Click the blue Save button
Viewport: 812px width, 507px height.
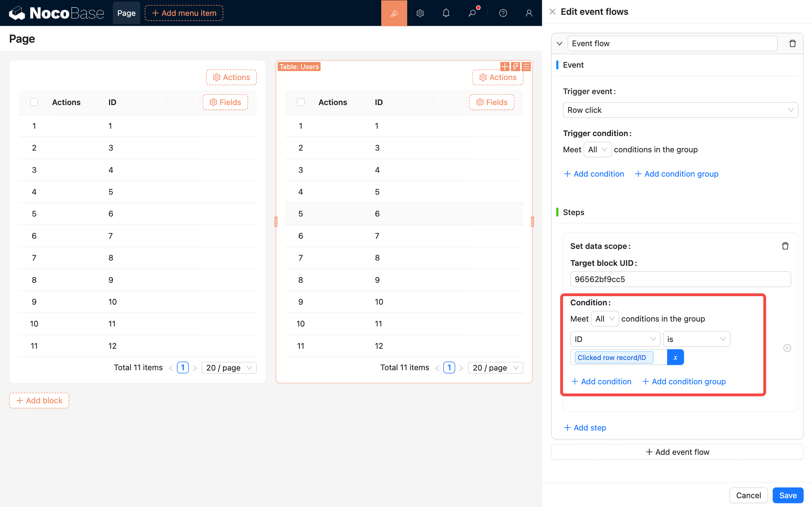tap(788, 495)
